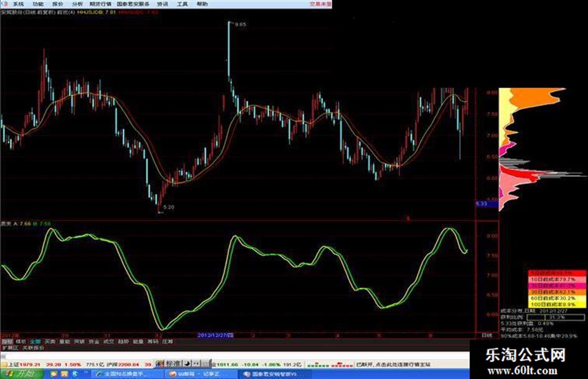Viewport: 588px width, 379px height.
Task: Select the 能量 indicator tab
Action: (x=138, y=342)
